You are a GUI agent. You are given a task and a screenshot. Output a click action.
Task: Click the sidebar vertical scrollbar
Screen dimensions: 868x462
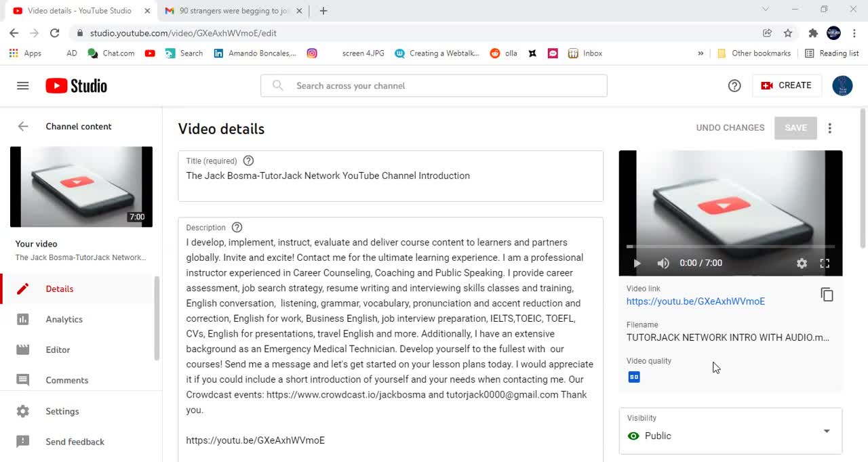[x=157, y=318]
